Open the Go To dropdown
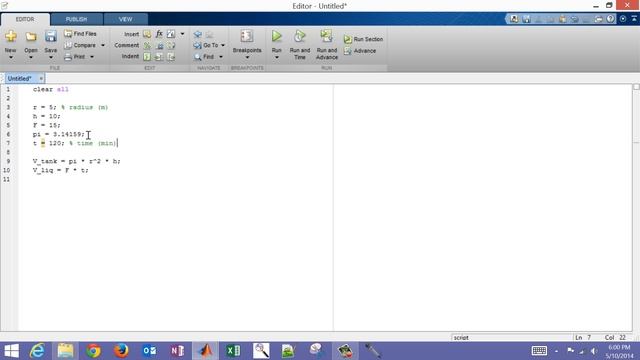 tap(209, 45)
